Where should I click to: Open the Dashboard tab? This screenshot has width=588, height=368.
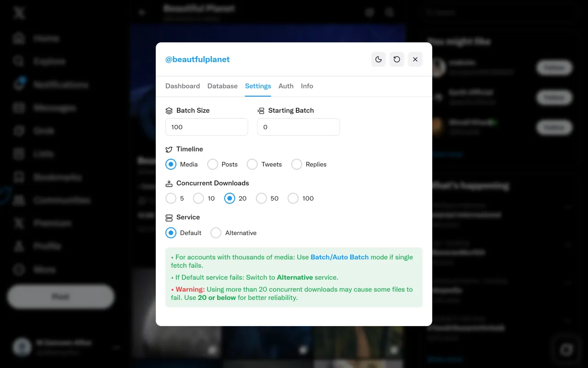click(x=182, y=86)
